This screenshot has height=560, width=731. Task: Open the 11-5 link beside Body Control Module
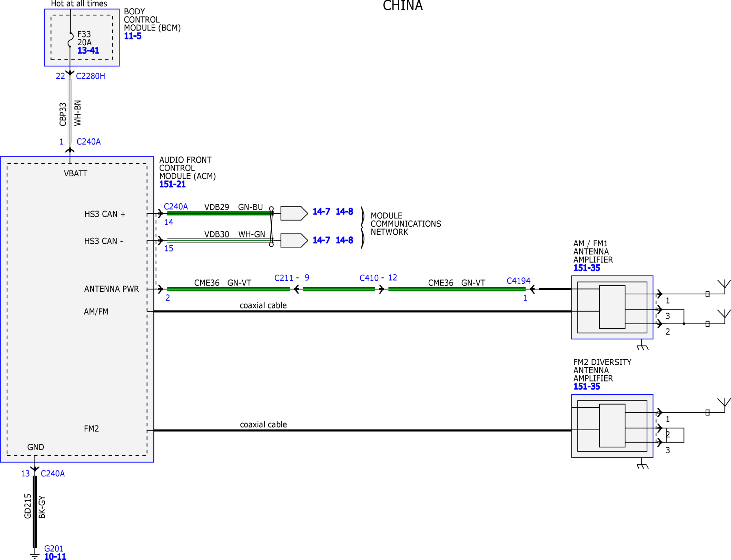[x=132, y=36]
